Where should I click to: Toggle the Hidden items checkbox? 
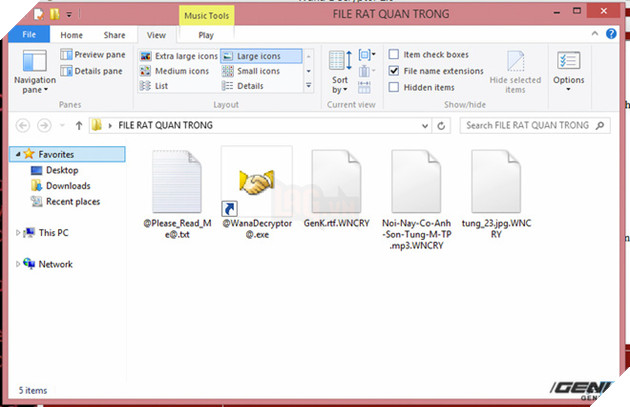(394, 87)
